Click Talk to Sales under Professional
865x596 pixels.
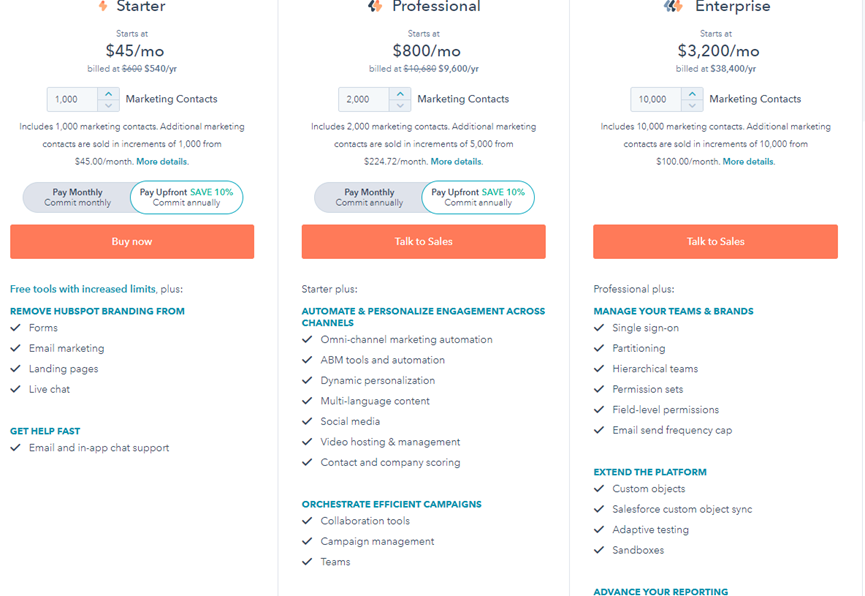pyautogui.click(x=424, y=241)
